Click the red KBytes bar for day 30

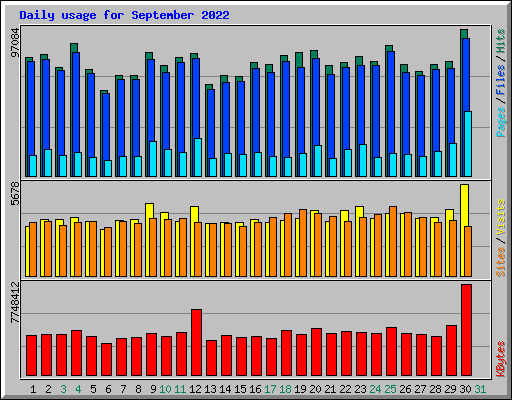tap(466, 330)
